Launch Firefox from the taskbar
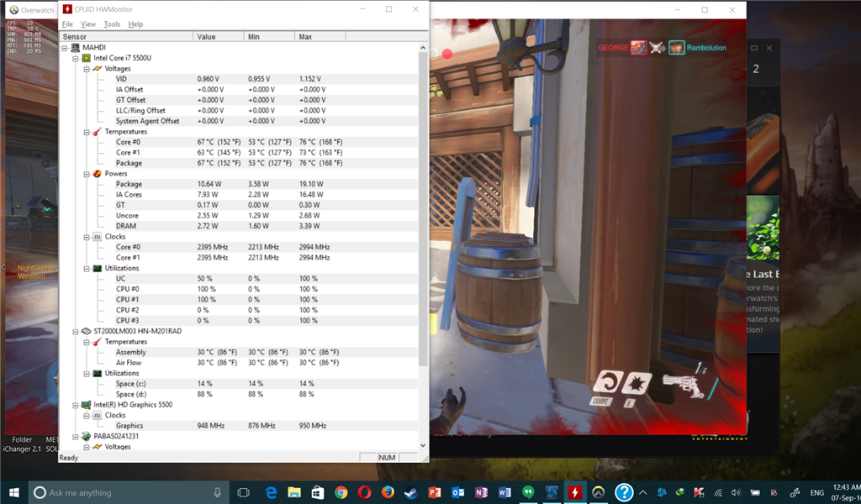 (388, 492)
